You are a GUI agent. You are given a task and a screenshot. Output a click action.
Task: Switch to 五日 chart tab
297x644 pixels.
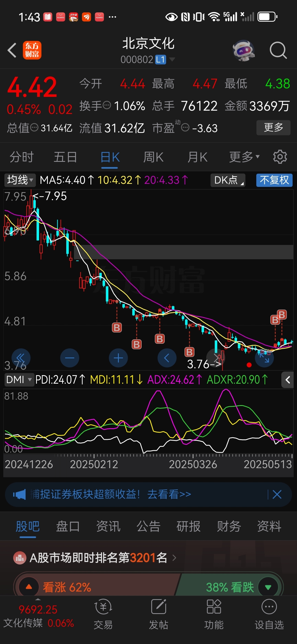click(x=65, y=157)
